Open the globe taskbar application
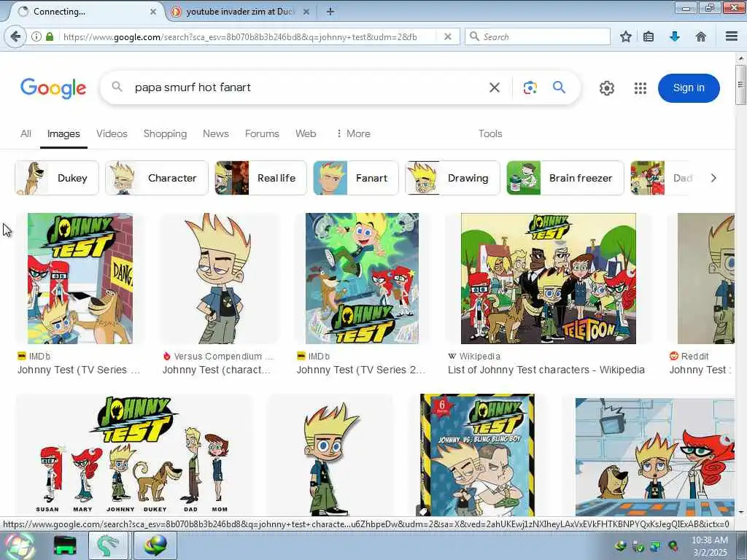Screen dimensions: 747x560 (x=155, y=545)
